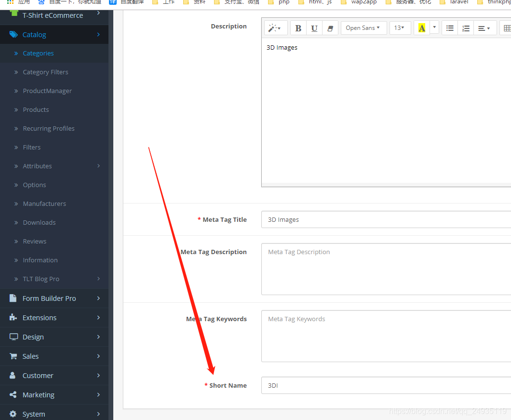Viewport: 511px width, 420px height.
Task: Insert a numbered list
Action: 466,27
